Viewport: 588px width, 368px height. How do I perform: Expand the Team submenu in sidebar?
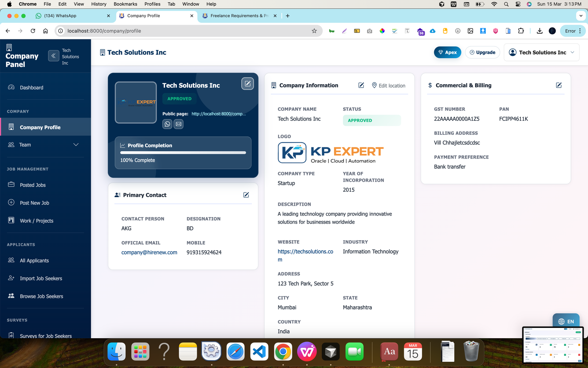[76, 145]
